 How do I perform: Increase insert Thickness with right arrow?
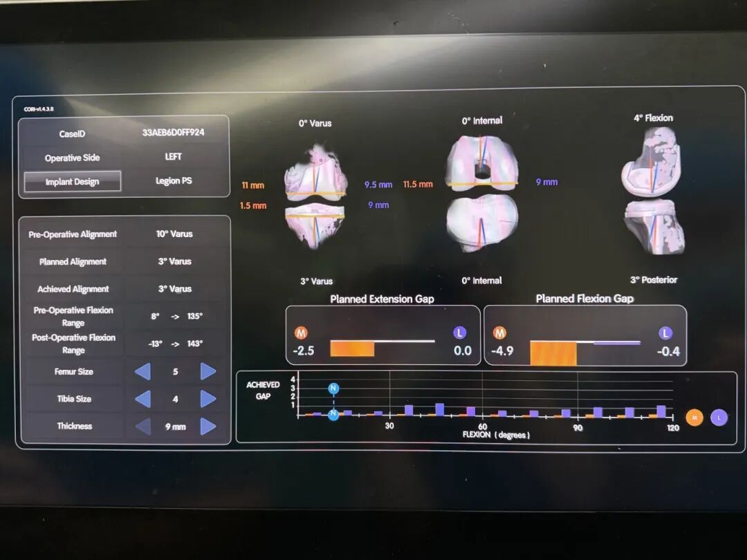coord(207,427)
